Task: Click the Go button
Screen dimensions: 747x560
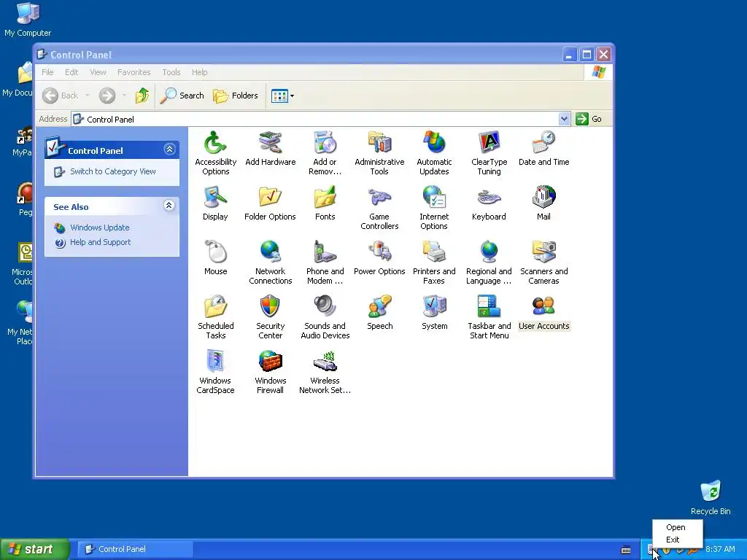Action: click(589, 119)
